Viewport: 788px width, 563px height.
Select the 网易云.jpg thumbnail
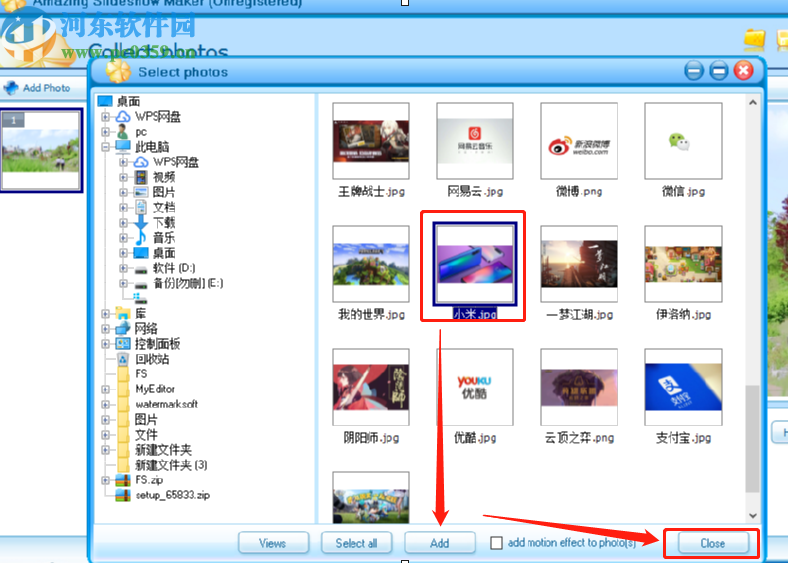point(475,141)
